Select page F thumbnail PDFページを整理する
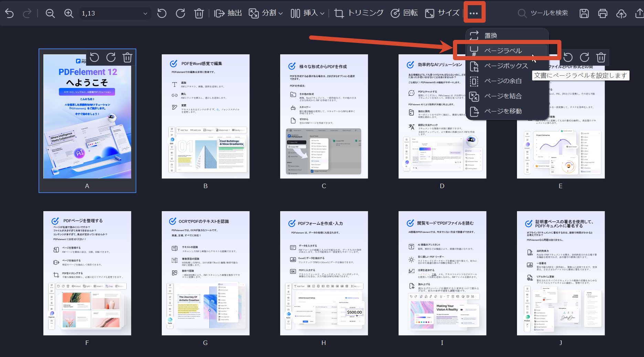The height and width of the screenshot is (357, 644). point(87,273)
